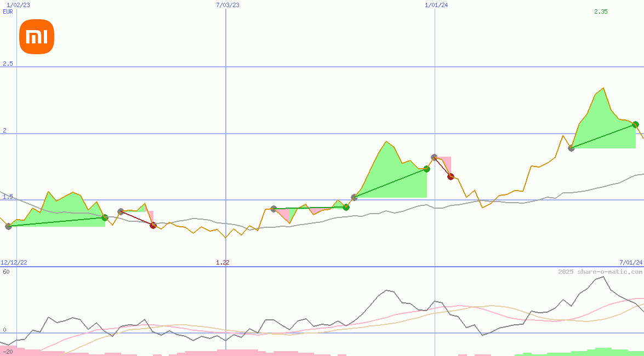
Task: Select the 1.22 low price label
Action: (224, 262)
